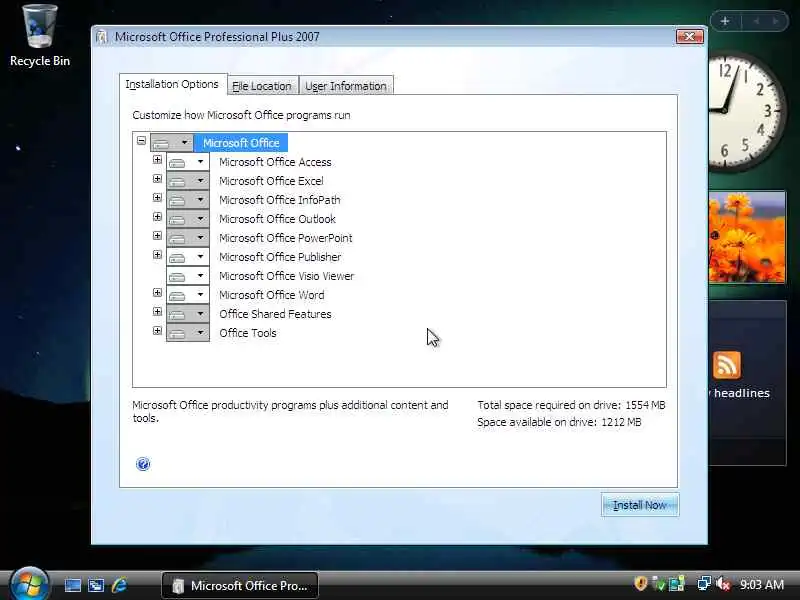Open install option dropdown for root Microsoft Office
The image size is (800, 600).
click(171, 143)
